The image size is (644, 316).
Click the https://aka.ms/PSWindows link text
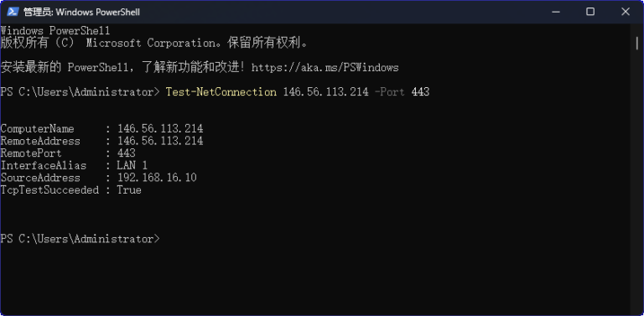pyautogui.click(x=325, y=67)
